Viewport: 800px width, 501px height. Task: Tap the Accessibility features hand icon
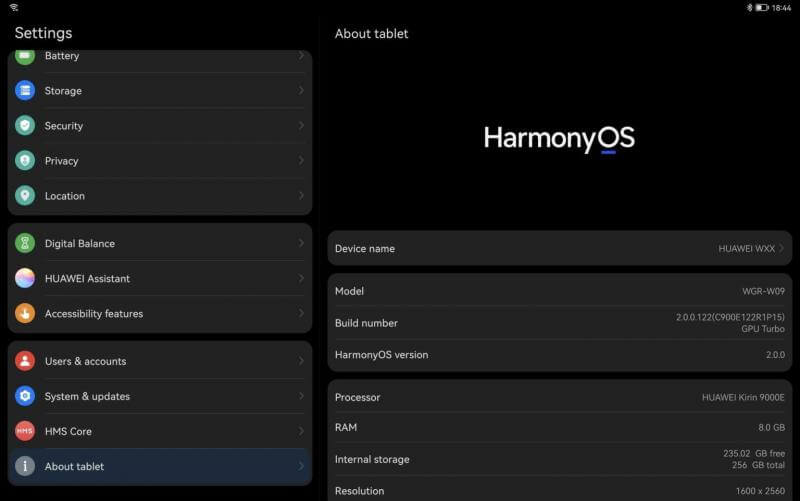point(25,314)
